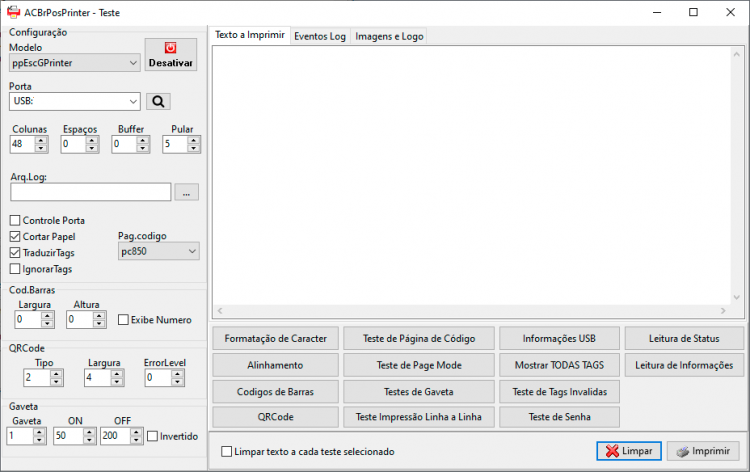
Task: Click the Imprimir printer button
Action: 703,451
